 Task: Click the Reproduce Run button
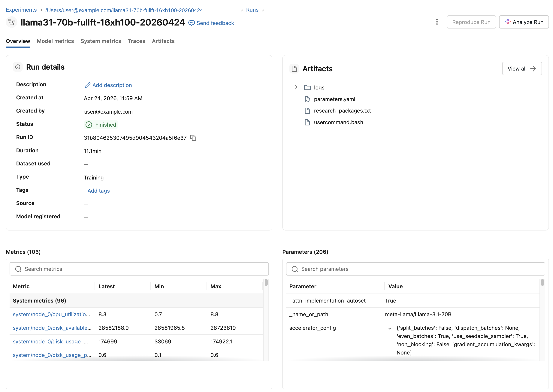(471, 22)
